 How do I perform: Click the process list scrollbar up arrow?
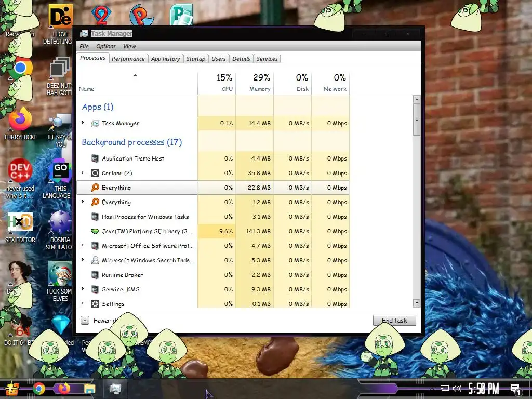(416, 99)
